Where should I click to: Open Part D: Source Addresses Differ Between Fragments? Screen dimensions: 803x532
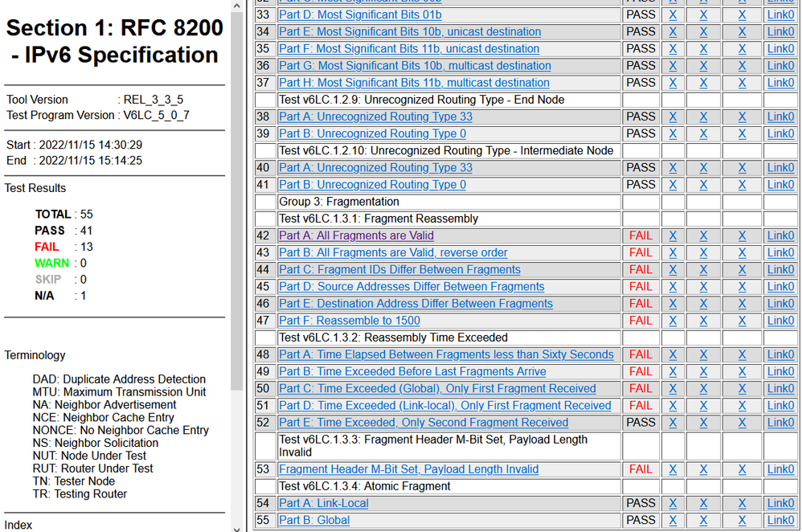(x=412, y=286)
